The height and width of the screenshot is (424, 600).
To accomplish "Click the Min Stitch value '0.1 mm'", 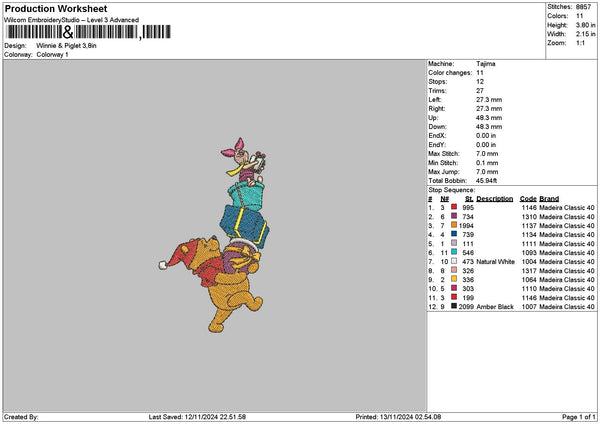I will (487, 163).
